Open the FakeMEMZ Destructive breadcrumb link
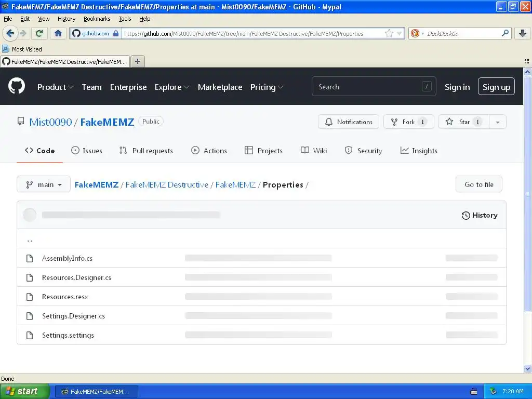Image resolution: width=532 pixels, height=399 pixels. point(167,184)
